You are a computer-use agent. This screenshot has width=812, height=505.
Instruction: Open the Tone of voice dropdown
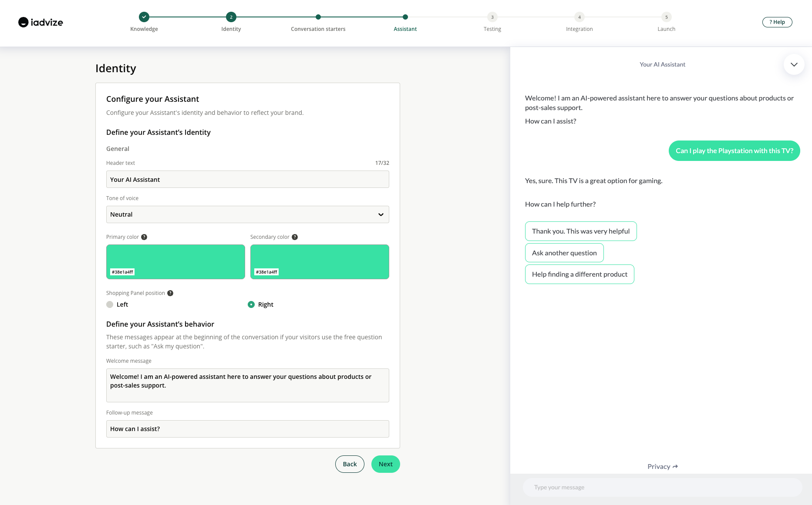[247, 214]
